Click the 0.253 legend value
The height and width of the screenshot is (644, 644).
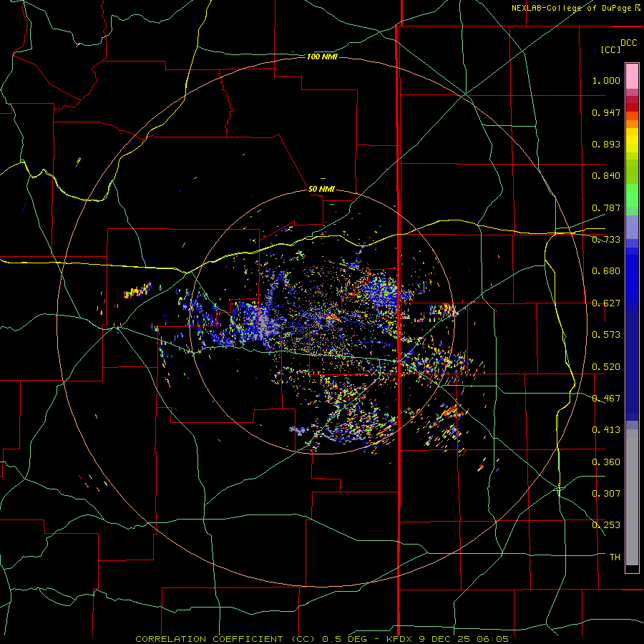(x=606, y=525)
